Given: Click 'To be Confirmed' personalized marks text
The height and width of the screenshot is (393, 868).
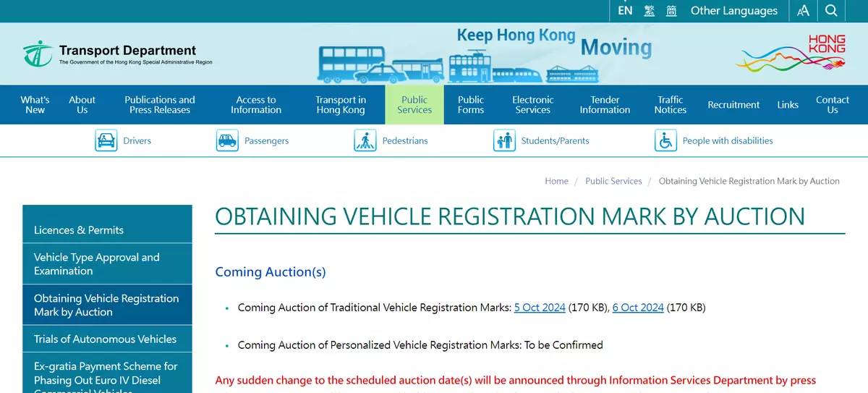Looking at the screenshot, I should pyautogui.click(x=563, y=345).
